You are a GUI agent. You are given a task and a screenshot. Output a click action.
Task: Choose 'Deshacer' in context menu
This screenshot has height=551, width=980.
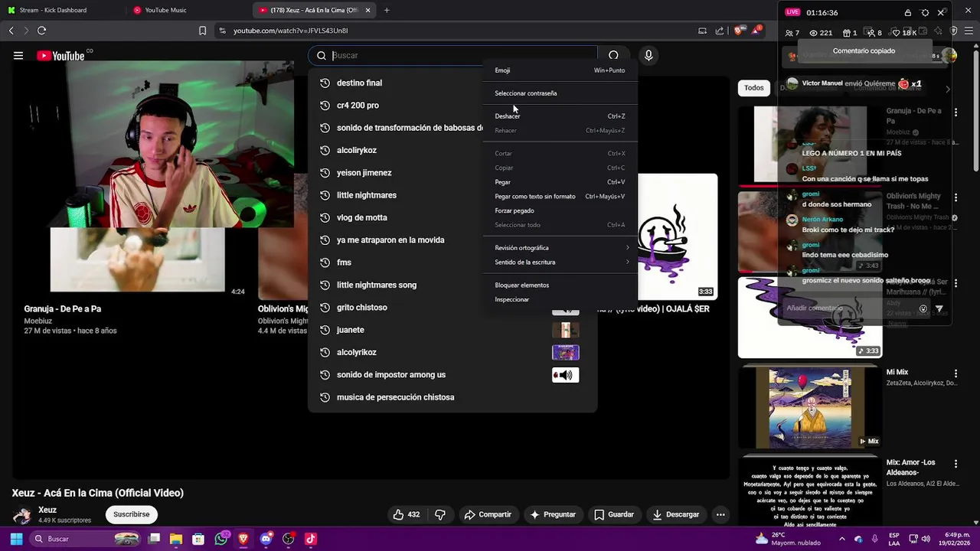click(x=560, y=116)
